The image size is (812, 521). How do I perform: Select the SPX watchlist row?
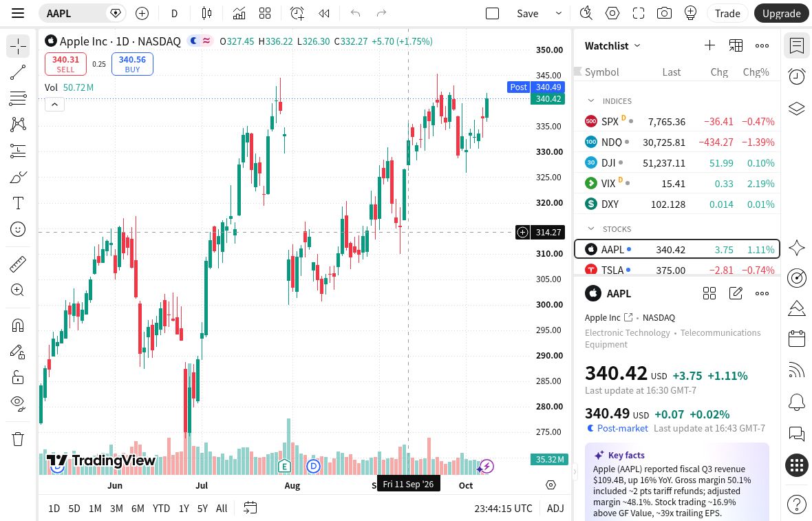677,122
